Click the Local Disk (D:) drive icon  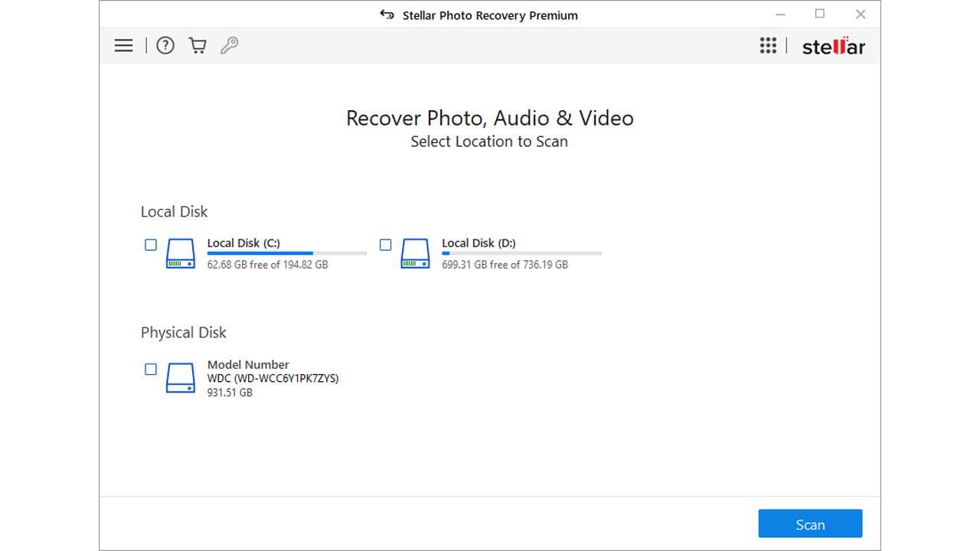coord(415,253)
